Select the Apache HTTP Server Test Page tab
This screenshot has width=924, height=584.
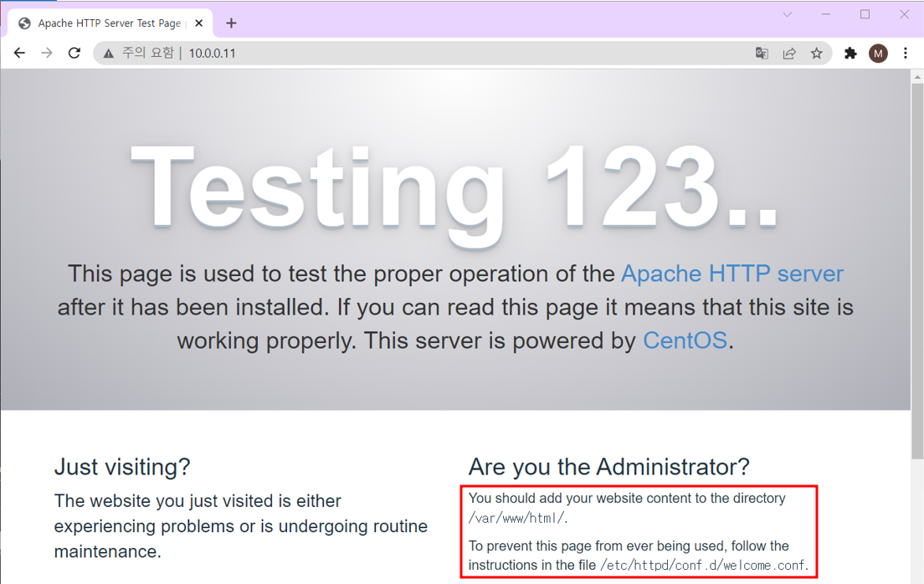coord(110,23)
